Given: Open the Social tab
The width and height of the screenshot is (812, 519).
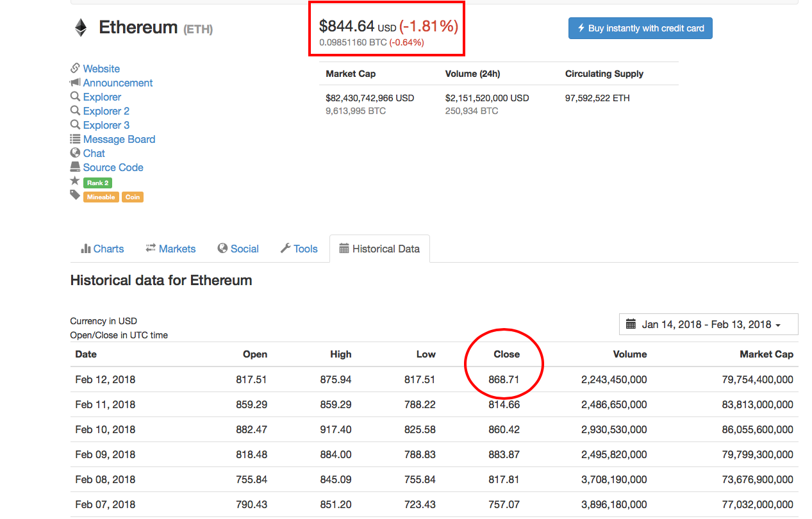Looking at the screenshot, I should click(x=238, y=249).
